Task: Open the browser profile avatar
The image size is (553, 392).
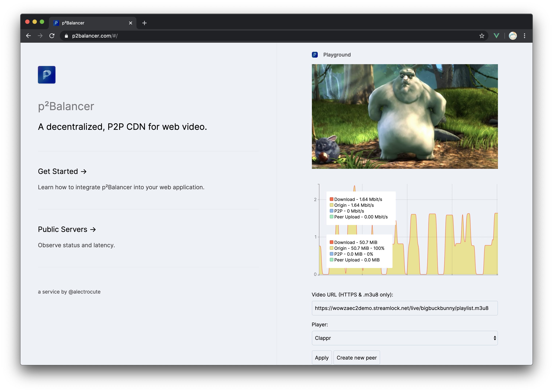Action: 513,36
